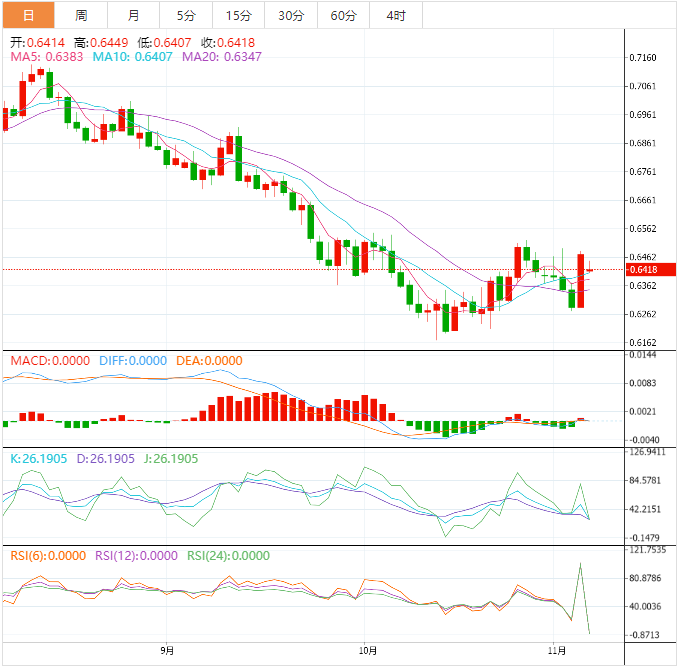The width and height of the screenshot is (680, 667).
Task: Click the RSI(12):0.0000 label
Action: click(136, 556)
